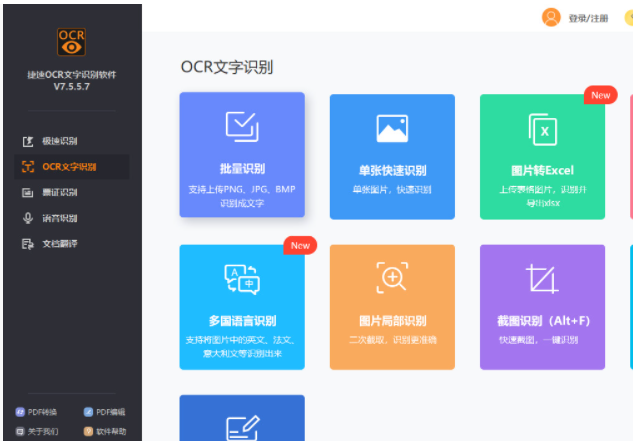Screen dimensions: 633x441
Task: Click the Excel sheet icon on 图片转Excel
Action: 543,129
